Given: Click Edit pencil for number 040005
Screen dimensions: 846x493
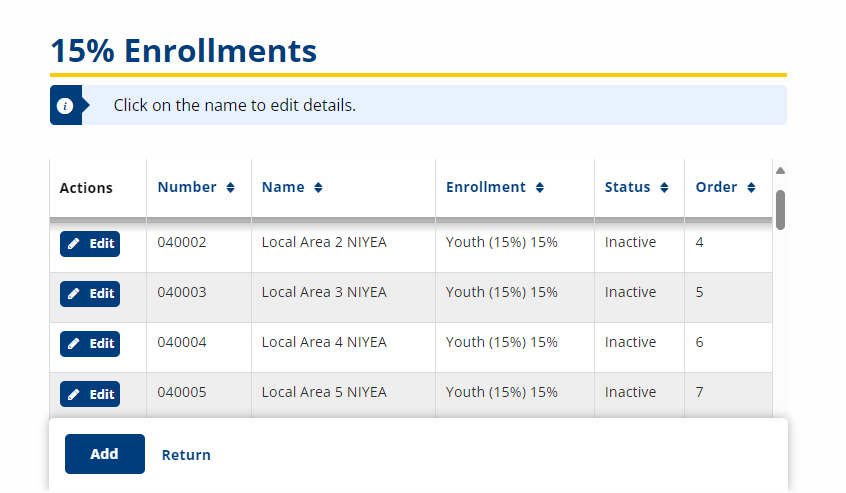Looking at the screenshot, I should [74, 394].
